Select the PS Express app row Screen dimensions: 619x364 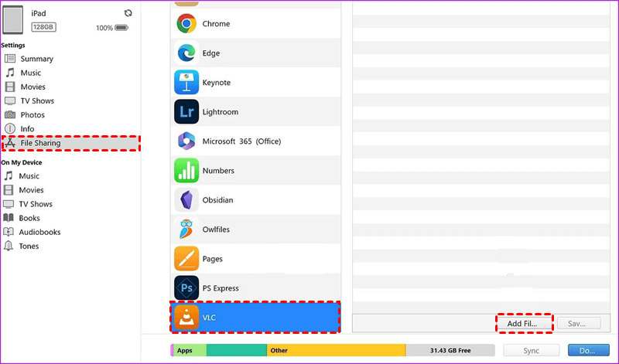pos(256,288)
